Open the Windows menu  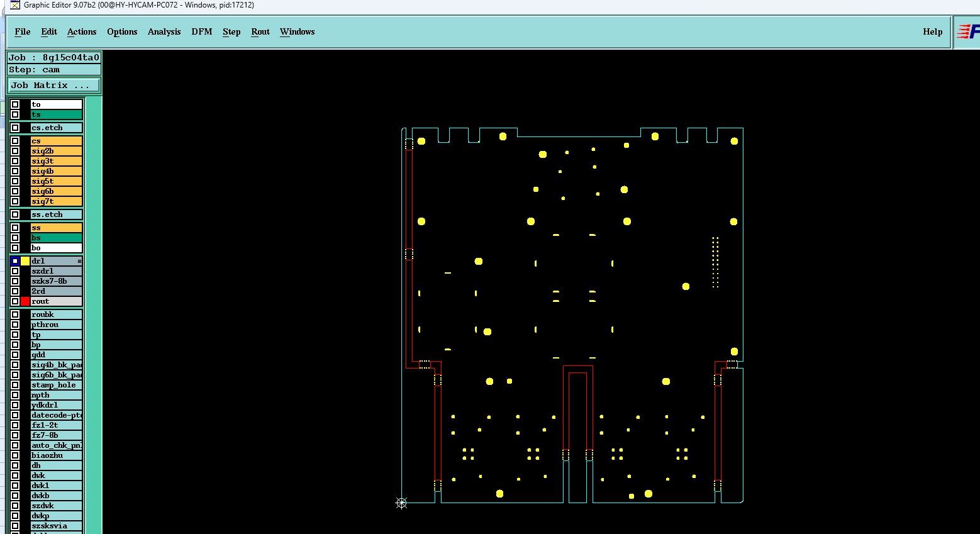click(298, 32)
